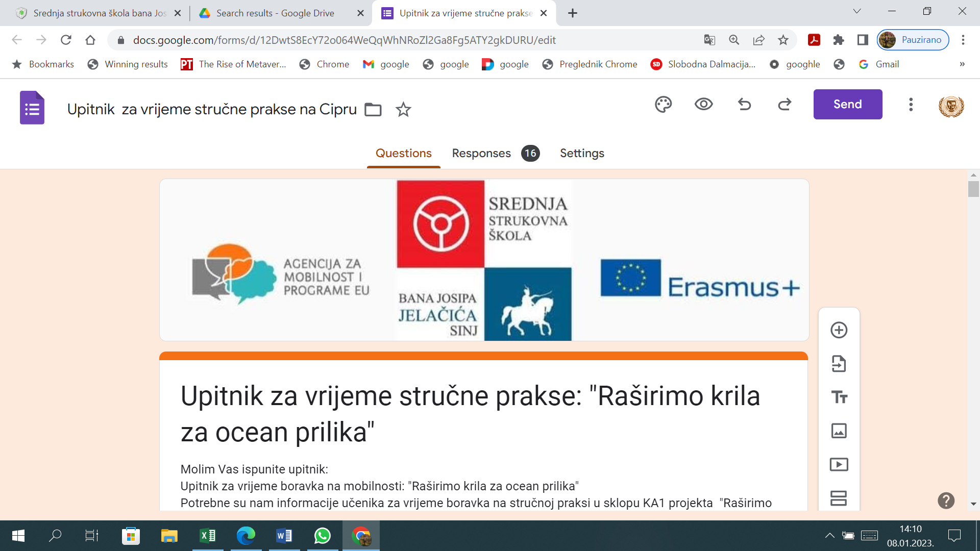This screenshot has height=551, width=980.
Task: Click the Send button
Action: pos(848,104)
